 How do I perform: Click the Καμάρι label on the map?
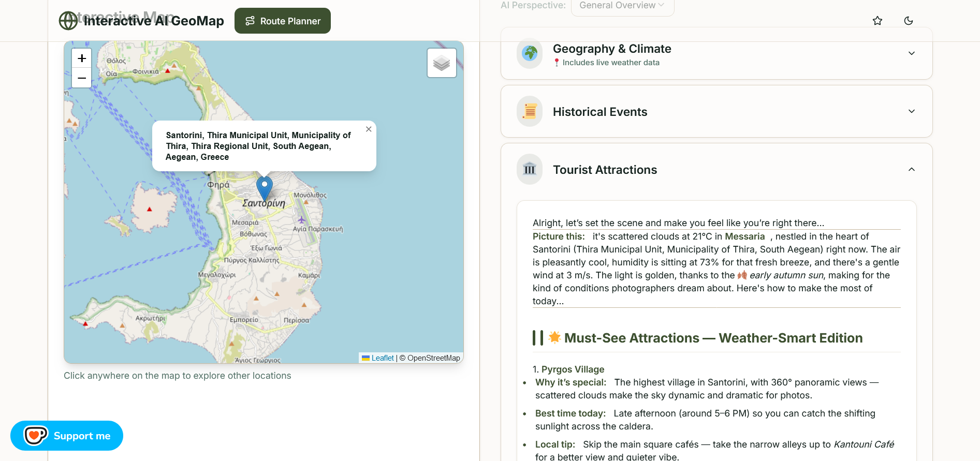coord(309,275)
